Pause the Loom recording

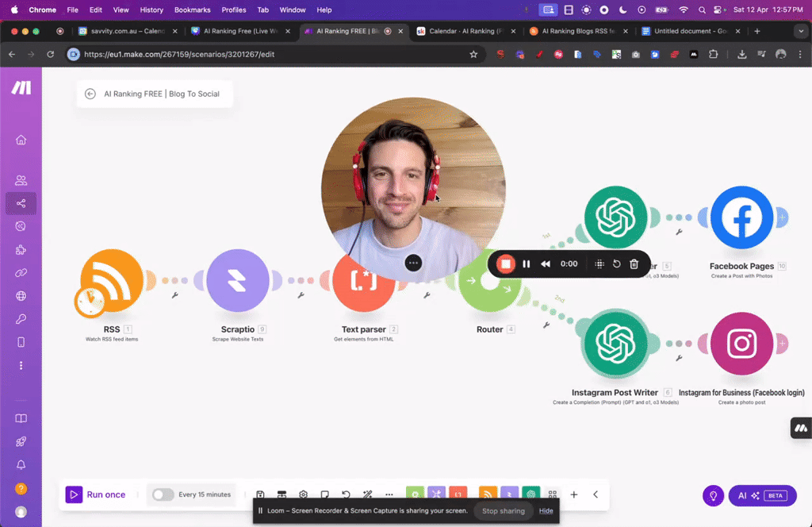coord(527,264)
